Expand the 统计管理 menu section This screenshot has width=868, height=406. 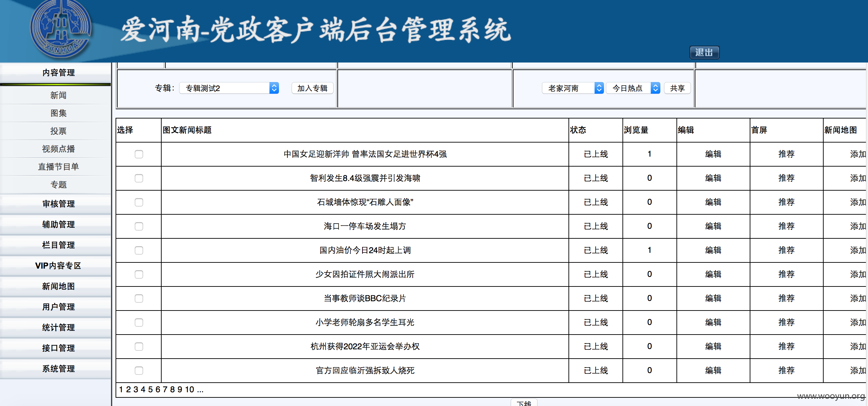coord(55,328)
